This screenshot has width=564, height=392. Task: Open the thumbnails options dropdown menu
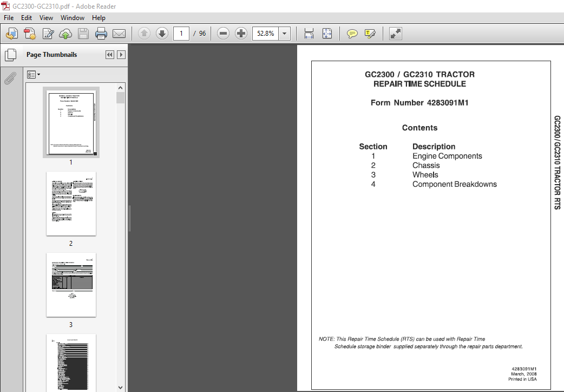coord(34,75)
